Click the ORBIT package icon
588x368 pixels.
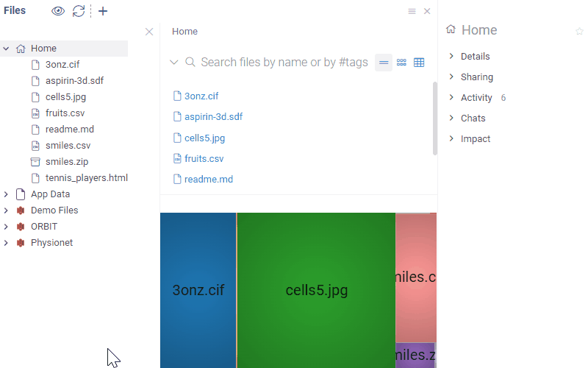[x=21, y=227]
